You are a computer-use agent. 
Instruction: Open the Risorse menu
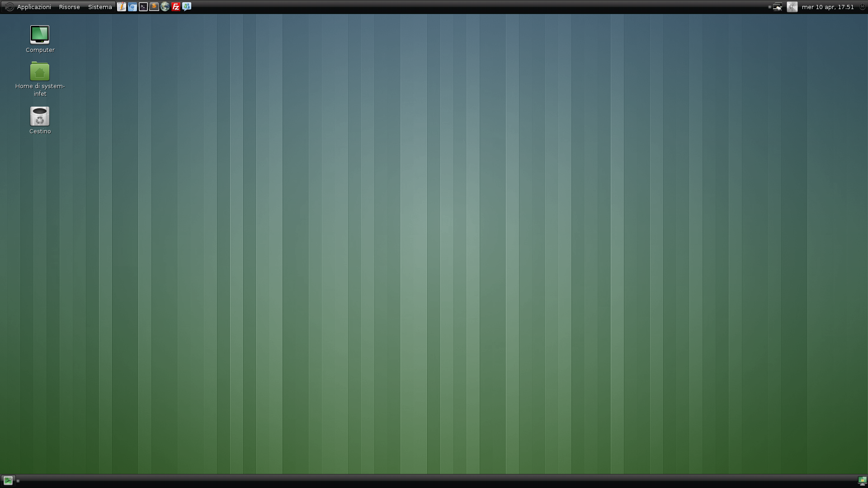[69, 7]
